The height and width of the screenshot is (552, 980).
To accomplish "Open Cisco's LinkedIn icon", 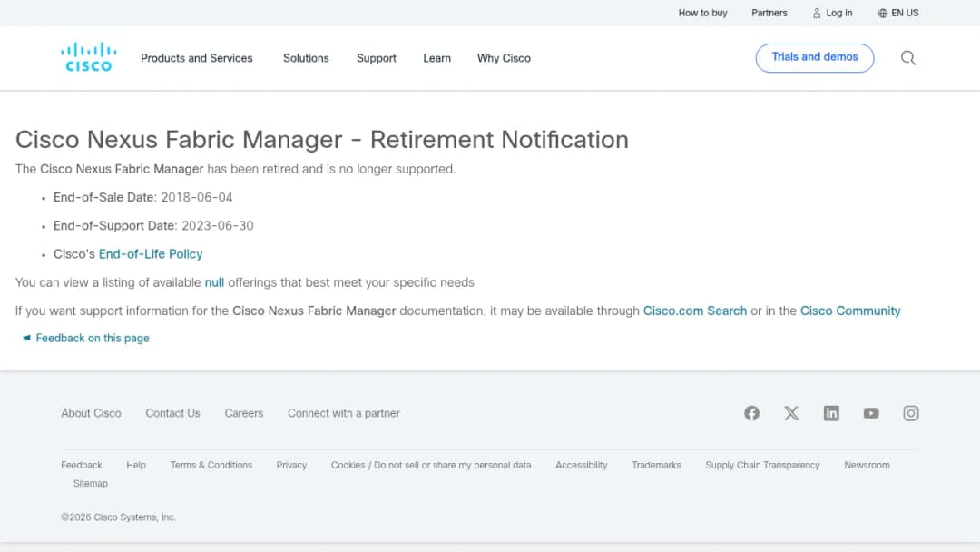I will [x=831, y=413].
